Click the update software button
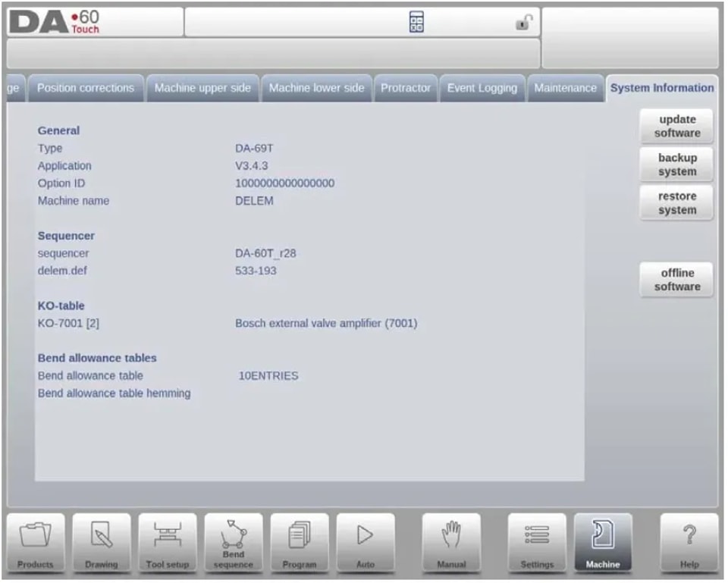 point(677,127)
